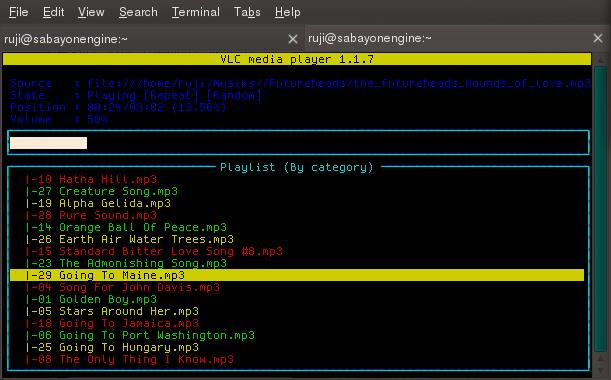
Task: Select The Only Thing I Know.mp3
Action: point(130,359)
